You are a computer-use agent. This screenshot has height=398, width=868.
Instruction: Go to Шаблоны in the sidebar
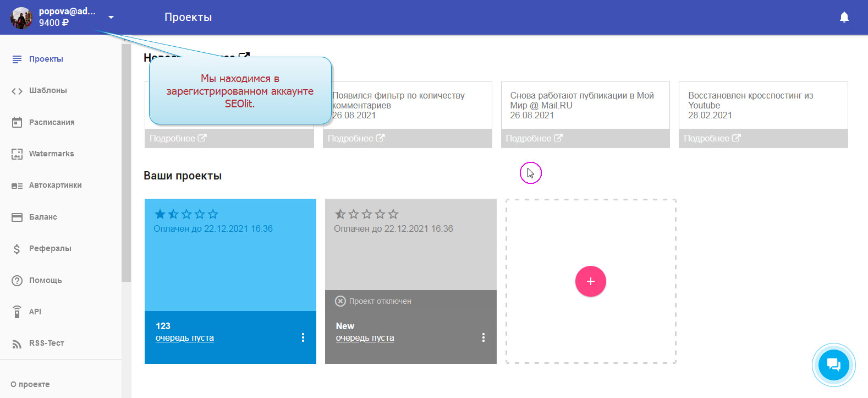48,91
